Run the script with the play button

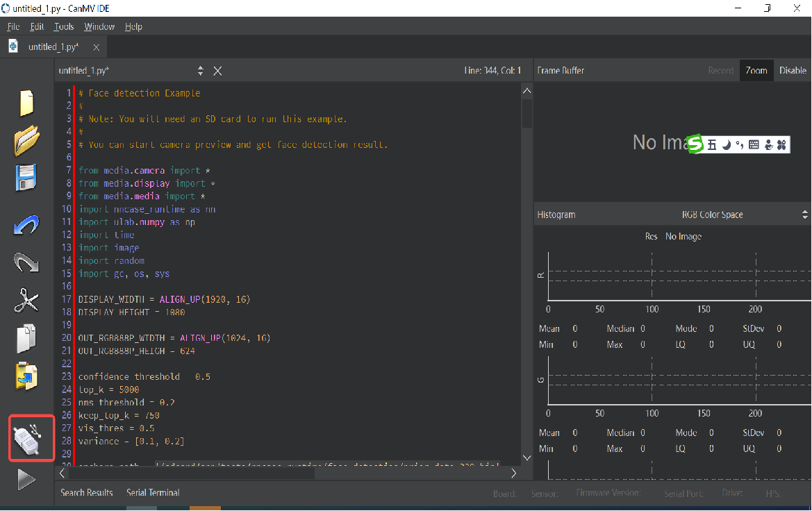pyautogui.click(x=26, y=479)
